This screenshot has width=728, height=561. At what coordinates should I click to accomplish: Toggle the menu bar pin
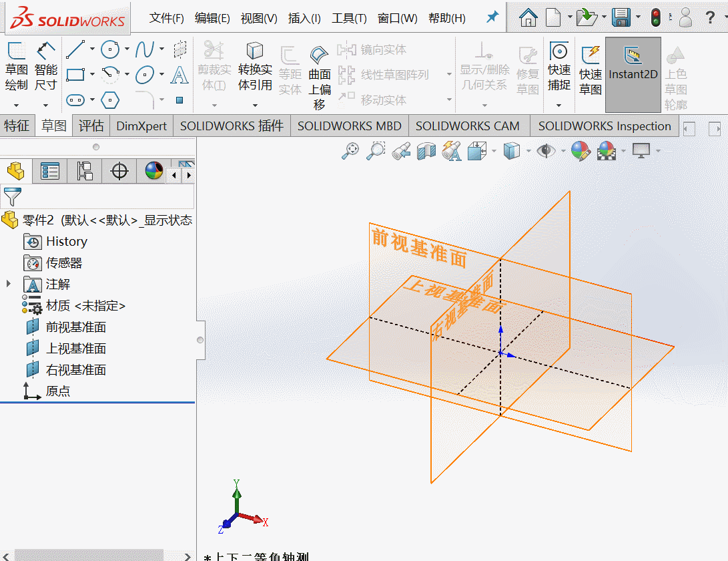pyautogui.click(x=492, y=17)
